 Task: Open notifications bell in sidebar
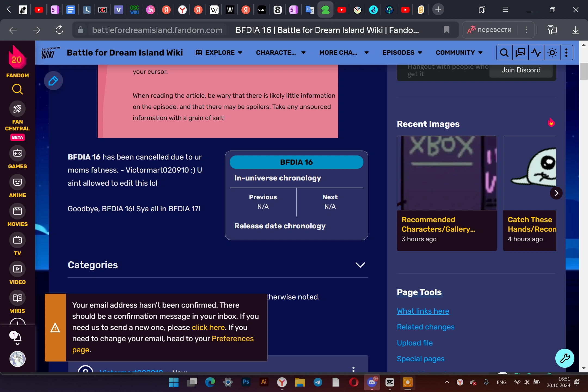coord(17,338)
